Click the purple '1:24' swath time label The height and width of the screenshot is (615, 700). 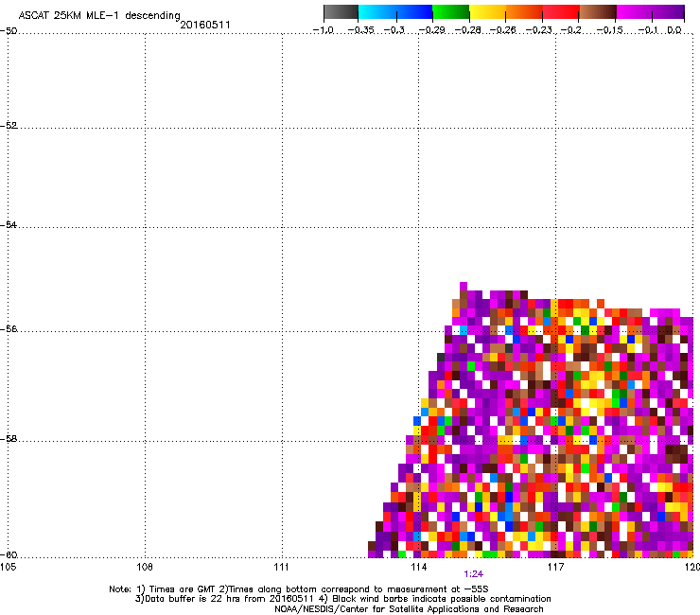click(x=473, y=574)
